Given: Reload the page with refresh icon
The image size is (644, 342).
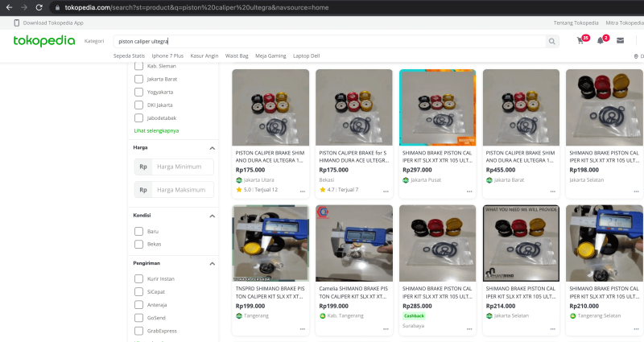Looking at the screenshot, I should [39, 7].
